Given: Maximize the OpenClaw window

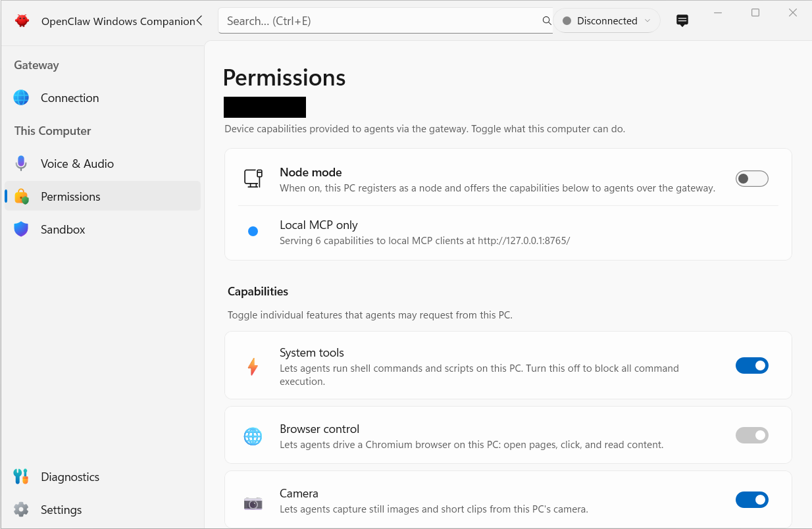Looking at the screenshot, I should pos(755,13).
